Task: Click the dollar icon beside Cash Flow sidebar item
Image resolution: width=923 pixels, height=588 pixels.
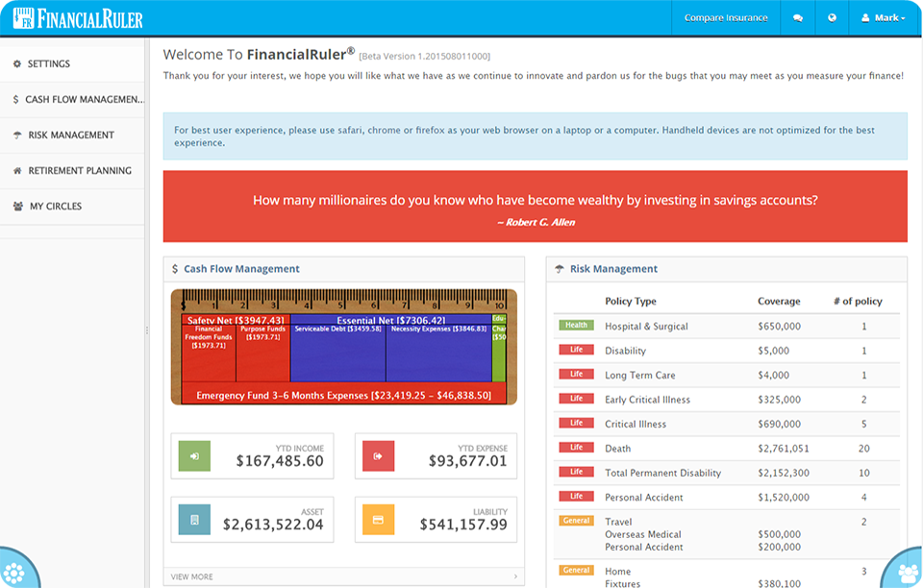Action: (x=16, y=100)
